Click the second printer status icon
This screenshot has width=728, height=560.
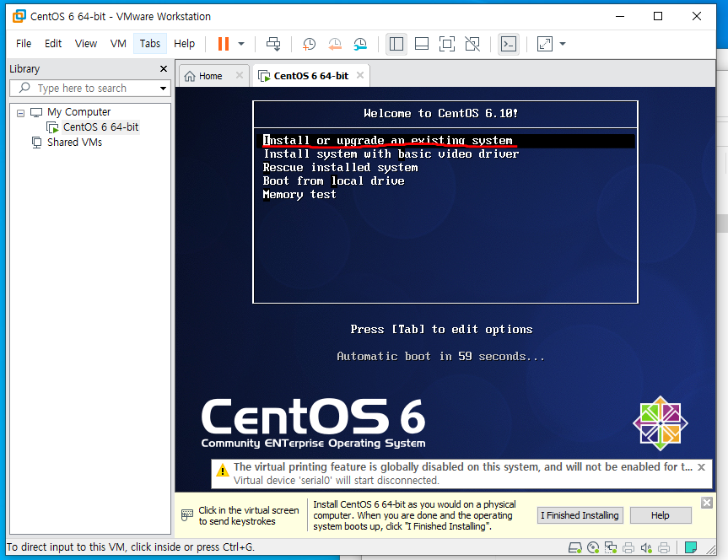coord(664,548)
